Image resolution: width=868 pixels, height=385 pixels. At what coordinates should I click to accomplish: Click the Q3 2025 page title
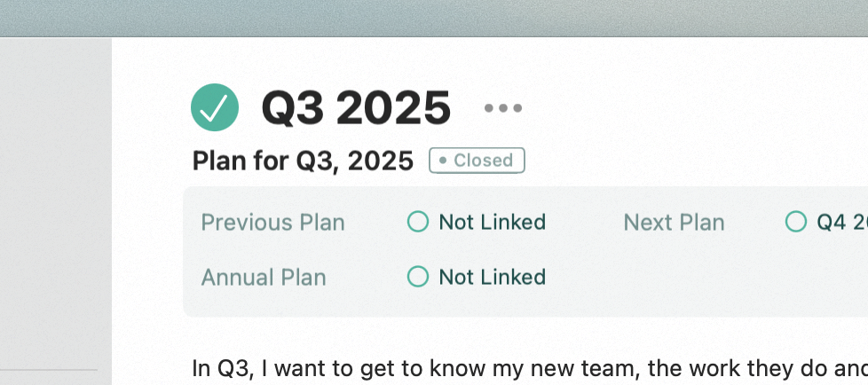click(356, 108)
